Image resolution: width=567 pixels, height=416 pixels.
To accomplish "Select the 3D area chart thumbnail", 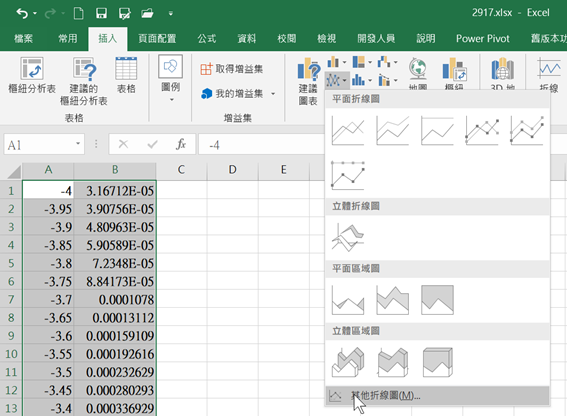I will point(348,362).
